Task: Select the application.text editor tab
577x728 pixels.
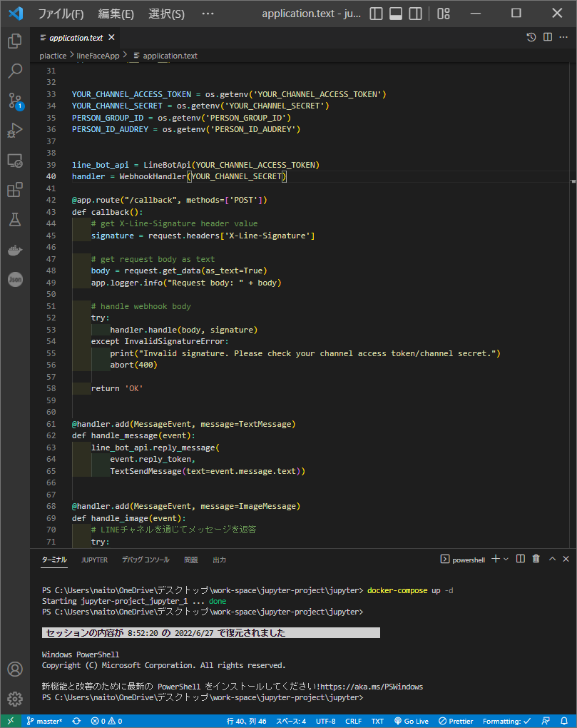Action: point(77,38)
